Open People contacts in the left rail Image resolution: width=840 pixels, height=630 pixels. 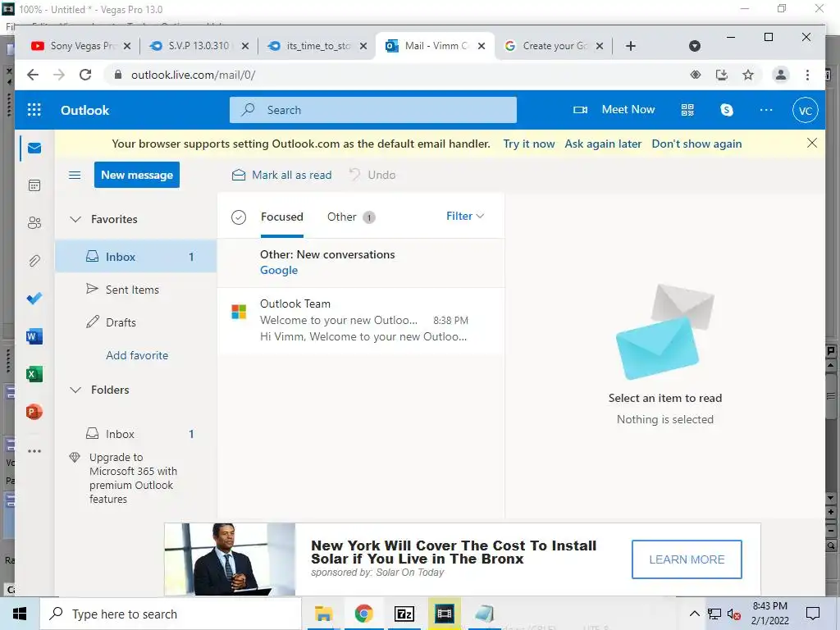tap(34, 223)
